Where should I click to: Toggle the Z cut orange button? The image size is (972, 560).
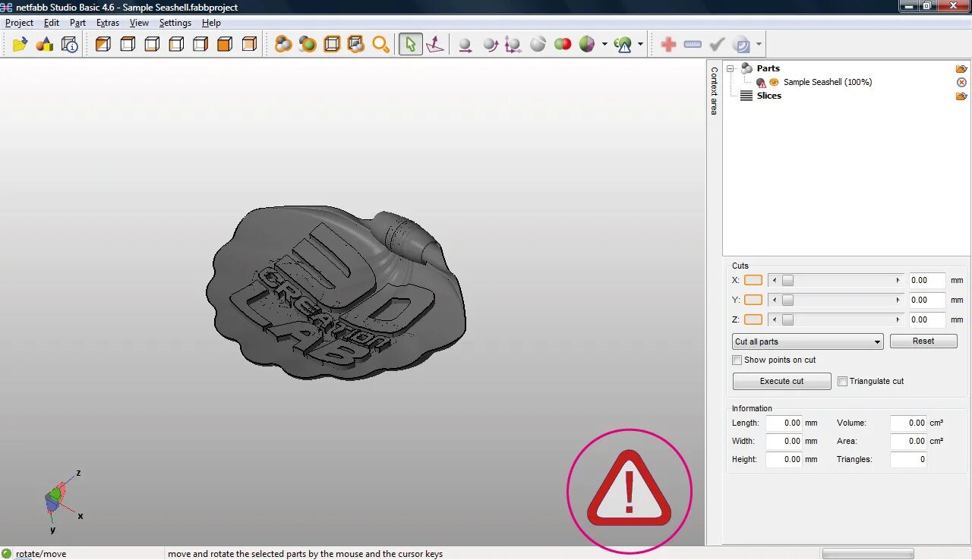(x=753, y=319)
